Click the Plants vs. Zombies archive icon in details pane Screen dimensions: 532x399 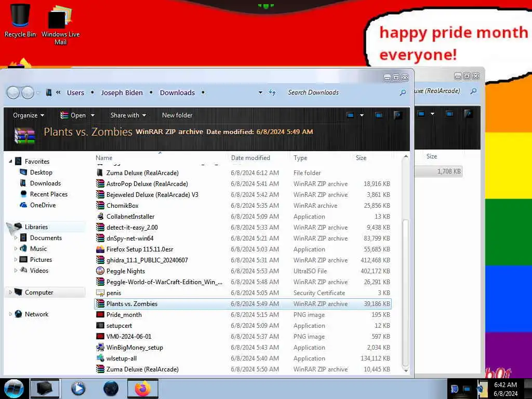(24, 135)
